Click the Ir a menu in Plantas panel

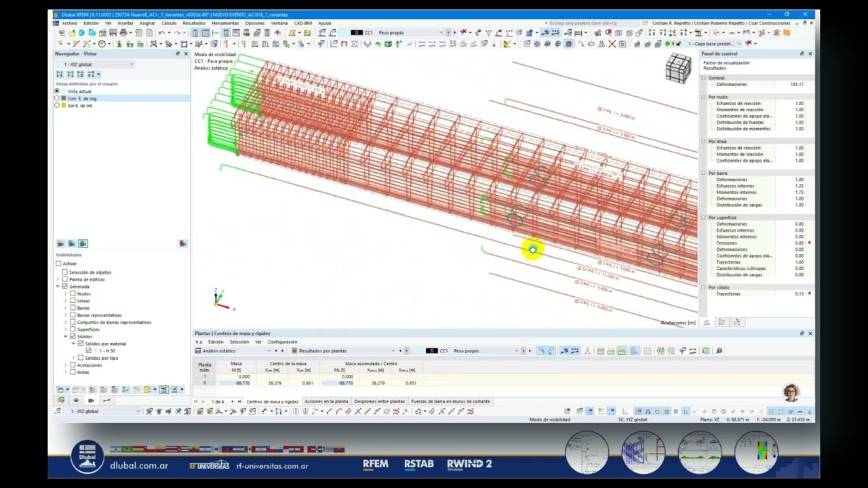click(x=198, y=342)
